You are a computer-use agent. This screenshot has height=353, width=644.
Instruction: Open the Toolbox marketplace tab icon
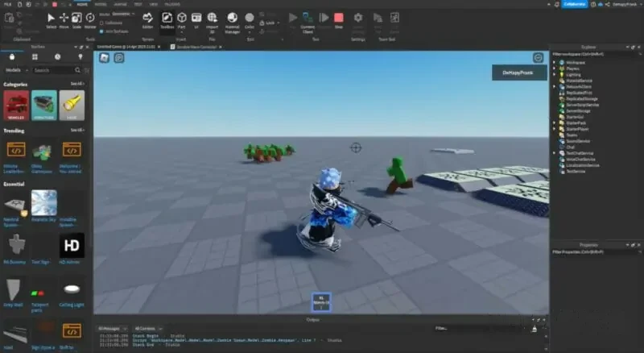(12, 56)
